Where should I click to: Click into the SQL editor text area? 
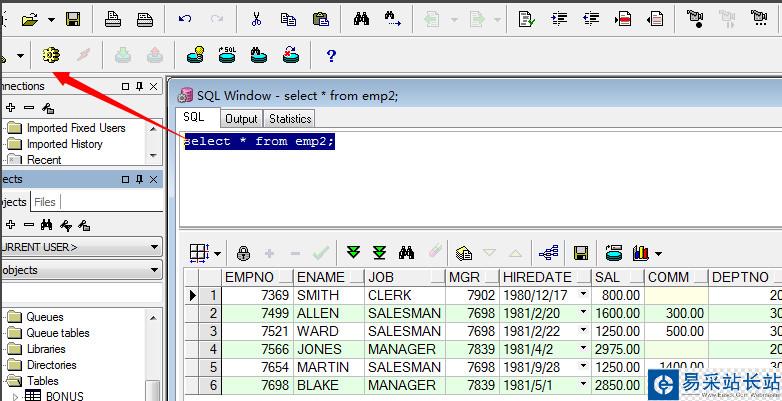(x=480, y=179)
